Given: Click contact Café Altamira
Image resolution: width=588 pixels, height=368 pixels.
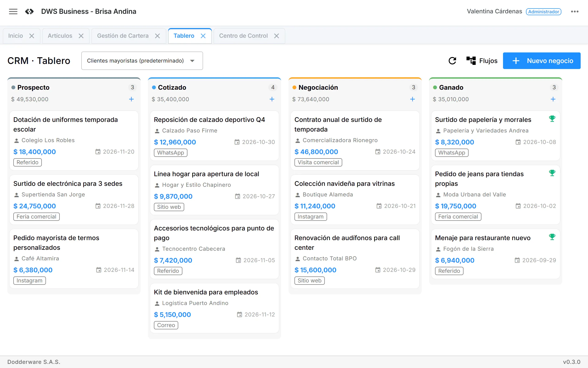Looking at the screenshot, I should point(40,259).
